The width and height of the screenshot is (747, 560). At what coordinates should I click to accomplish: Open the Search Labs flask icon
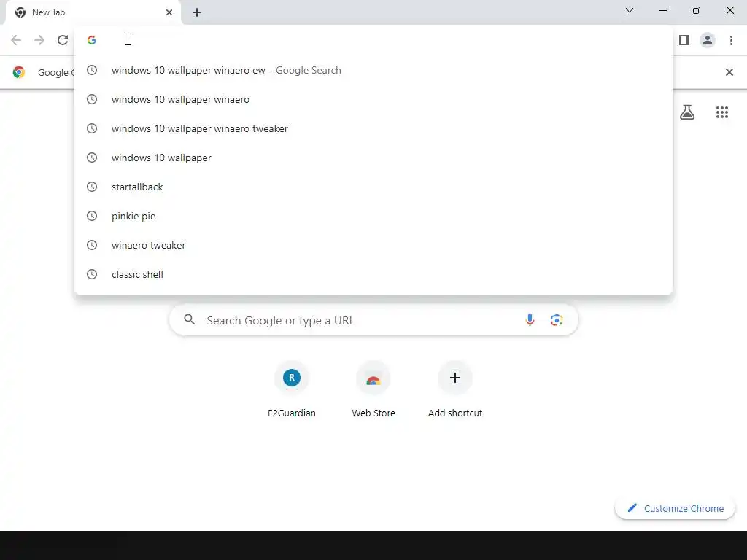(687, 112)
